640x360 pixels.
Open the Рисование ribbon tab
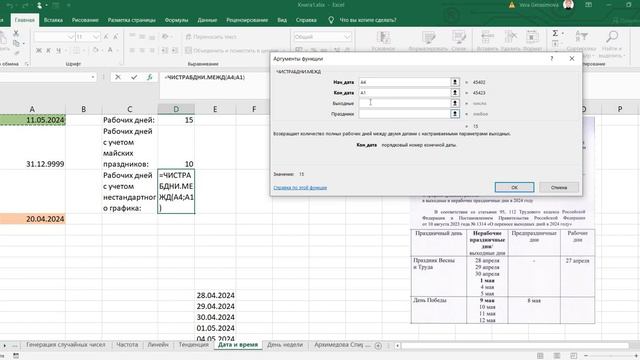pyautogui.click(x=85, y=20)
